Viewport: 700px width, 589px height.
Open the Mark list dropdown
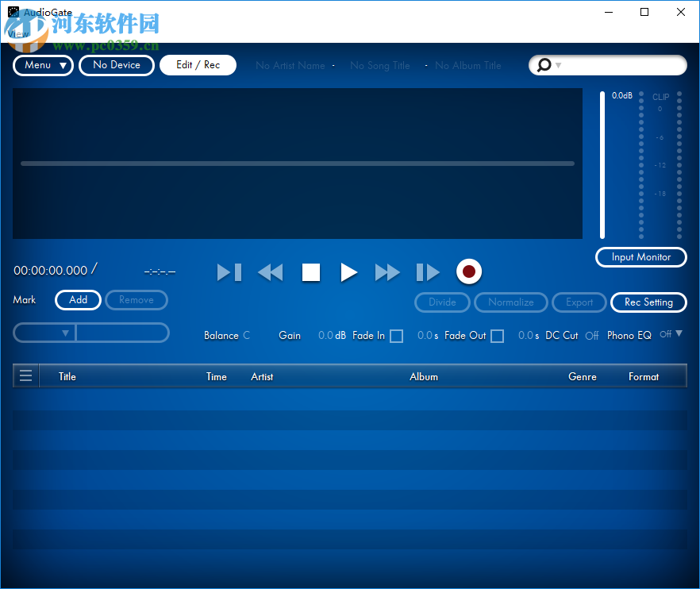pos(66,333)
